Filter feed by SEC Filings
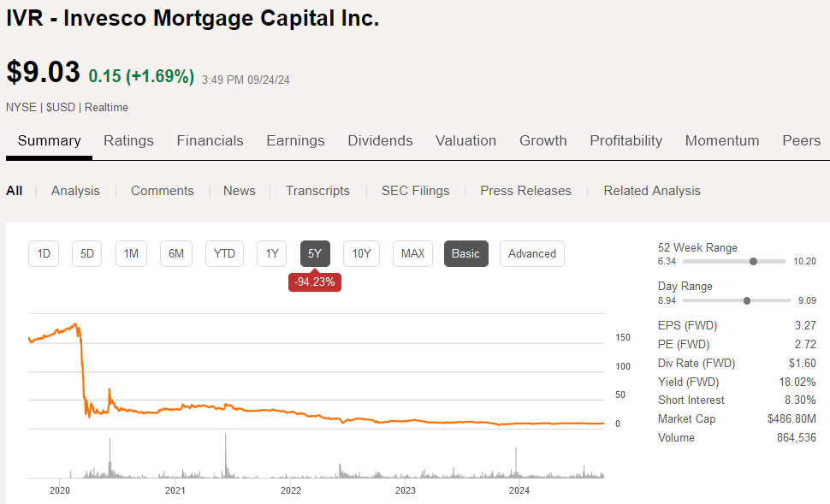 pyautogui.click(x=416, y=191)
